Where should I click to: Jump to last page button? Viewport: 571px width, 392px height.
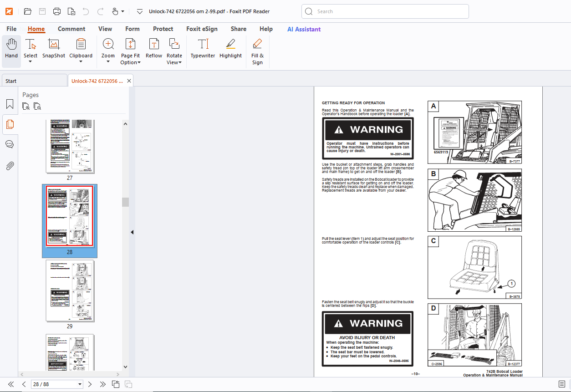[x=102, y=384]
